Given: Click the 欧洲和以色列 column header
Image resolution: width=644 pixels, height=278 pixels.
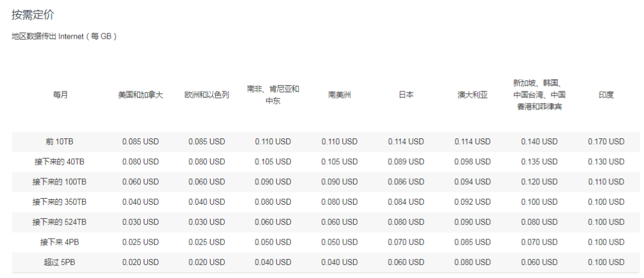Looking at the screenshot, I should point(206,95).
